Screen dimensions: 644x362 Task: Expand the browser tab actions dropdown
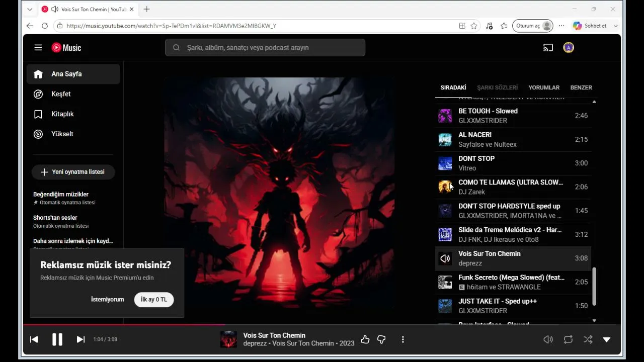pyautogui.click(x=30, y=9)
